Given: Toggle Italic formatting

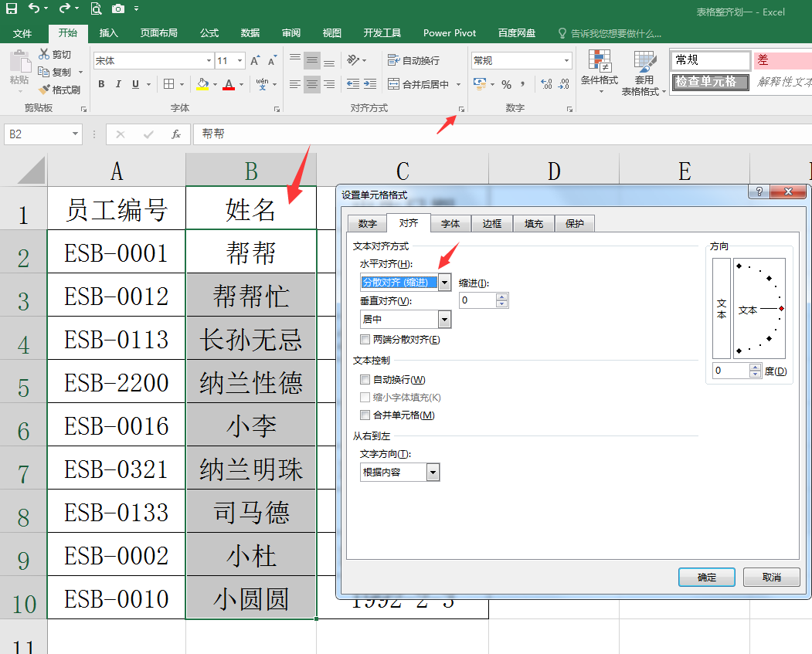Looking at the screenshot, I should pyautogui.click(x=118, y=84).
